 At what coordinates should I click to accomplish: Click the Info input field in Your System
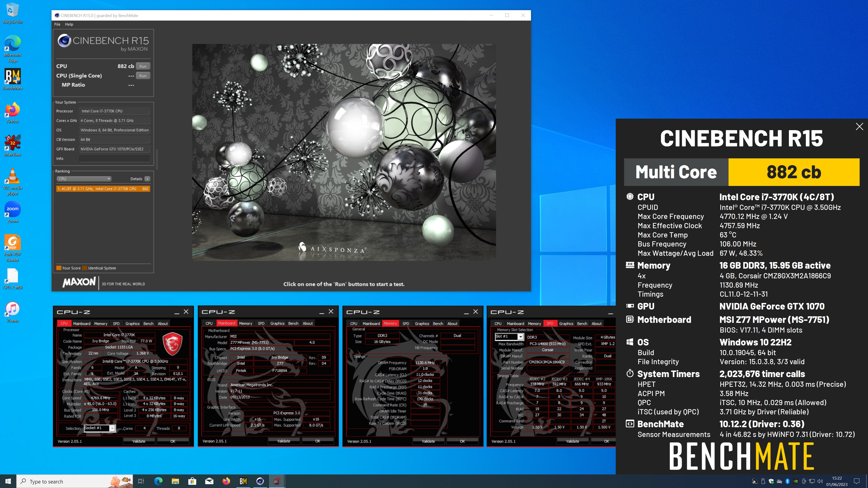(115, 158)
